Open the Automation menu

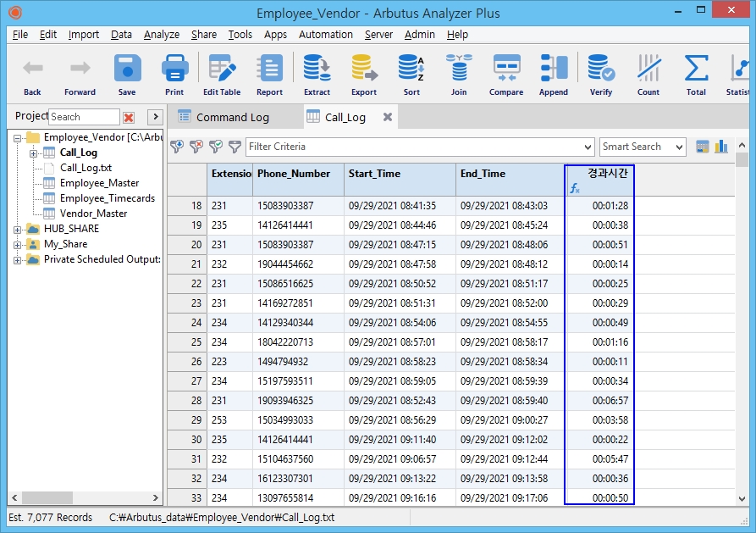point(326,35)
